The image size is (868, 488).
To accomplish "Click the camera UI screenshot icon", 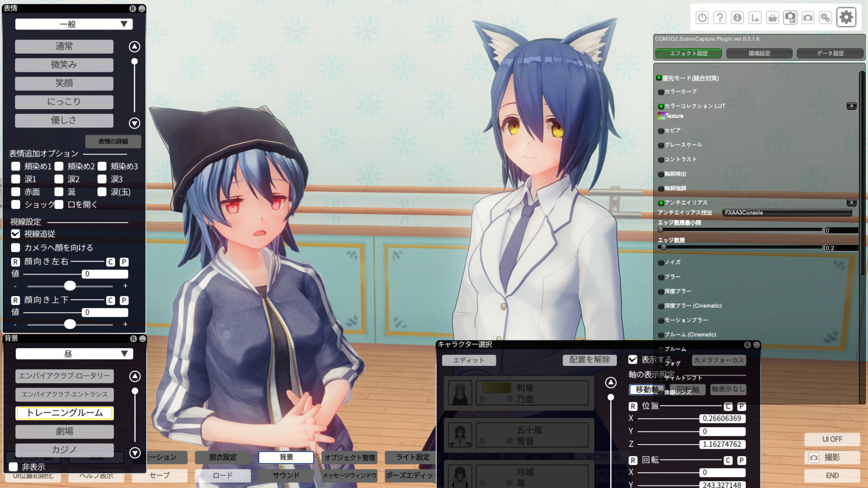I will [x=790, y=18].
